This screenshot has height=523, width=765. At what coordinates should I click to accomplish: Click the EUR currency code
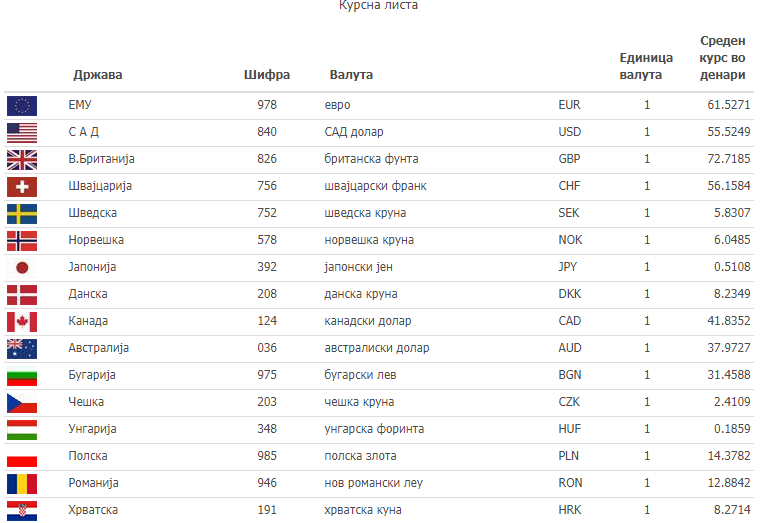[569, 105]
